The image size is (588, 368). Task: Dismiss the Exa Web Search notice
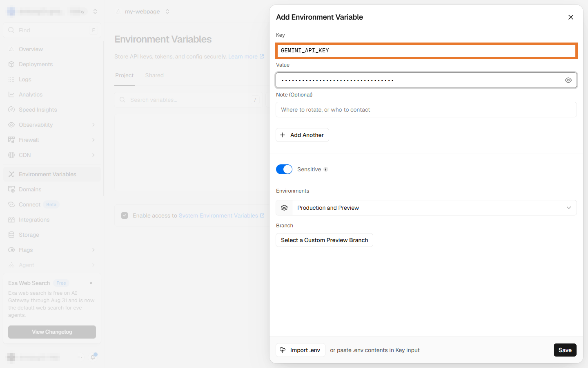(x=91, y=283)
